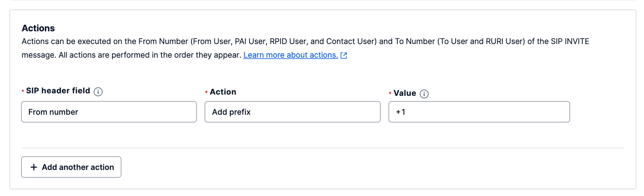
Task: Click into the Value input containing +1
Action: coord(479,112)
